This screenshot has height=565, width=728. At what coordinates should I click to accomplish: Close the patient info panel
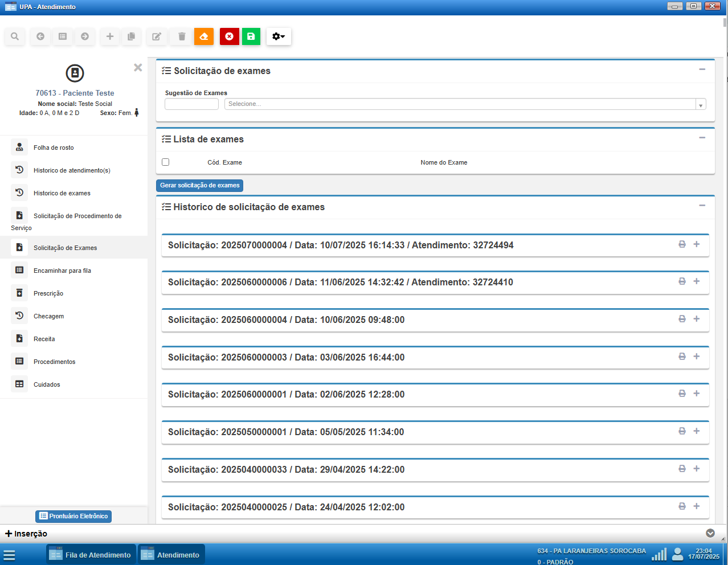coord(138,68)
